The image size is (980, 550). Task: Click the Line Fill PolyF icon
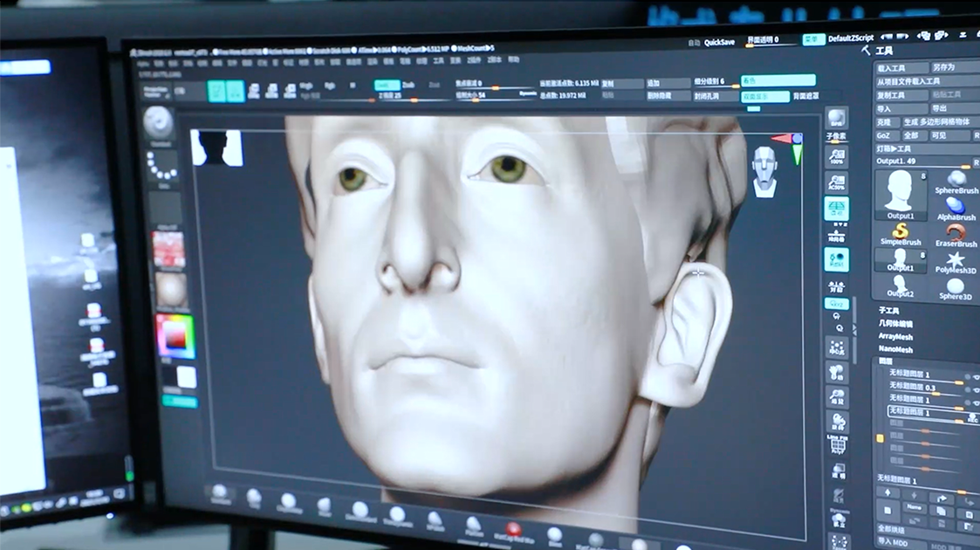[838, 443]
